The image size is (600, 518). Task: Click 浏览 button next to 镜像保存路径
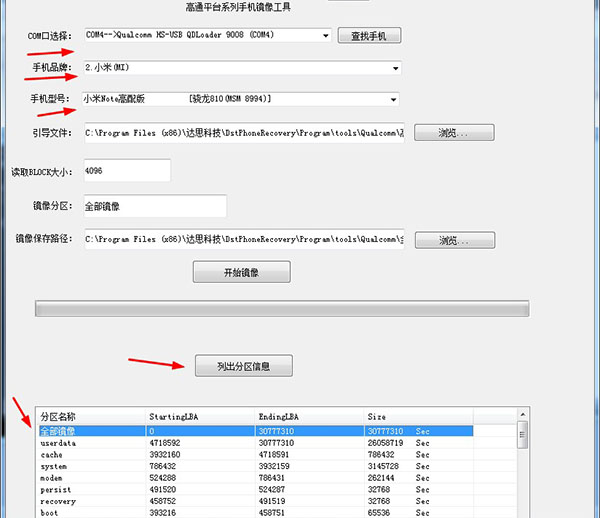(455, 240)
